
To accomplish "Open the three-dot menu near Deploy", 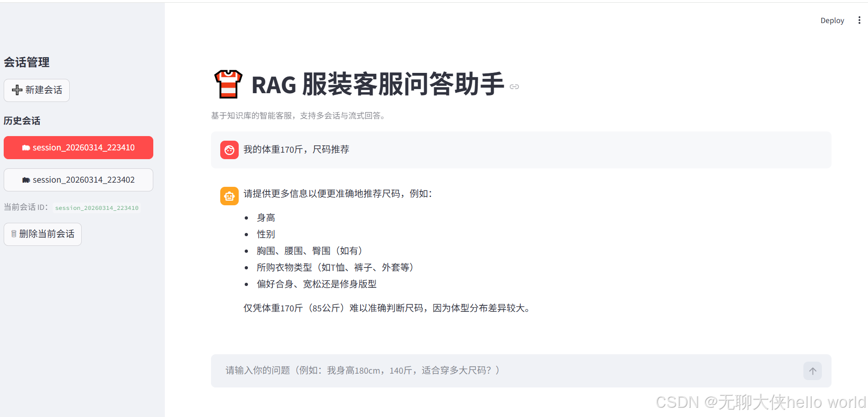I will point(859,20).
